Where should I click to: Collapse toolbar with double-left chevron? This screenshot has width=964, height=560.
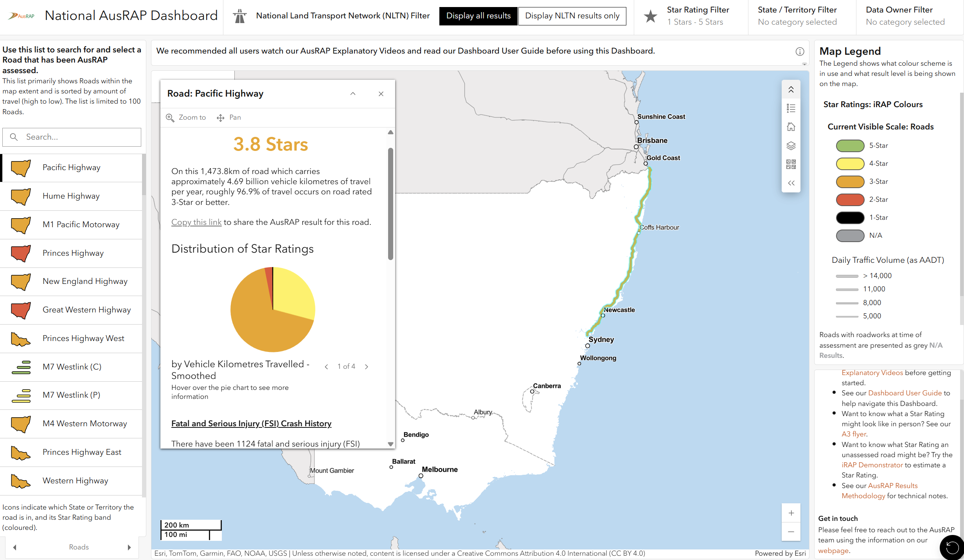[791, 183]
